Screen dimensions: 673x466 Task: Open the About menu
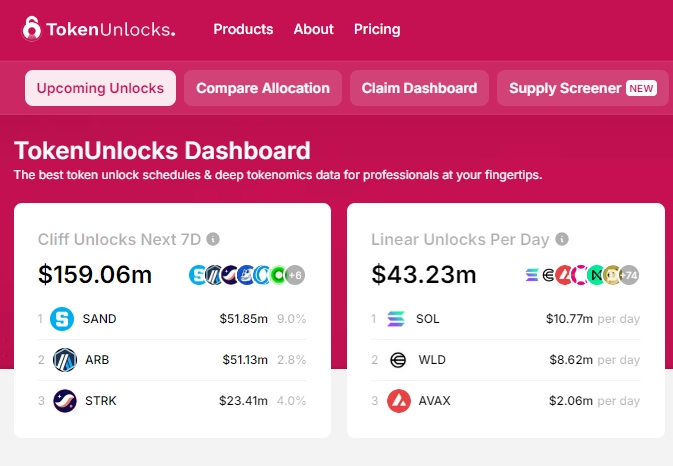tap(314, 29)
